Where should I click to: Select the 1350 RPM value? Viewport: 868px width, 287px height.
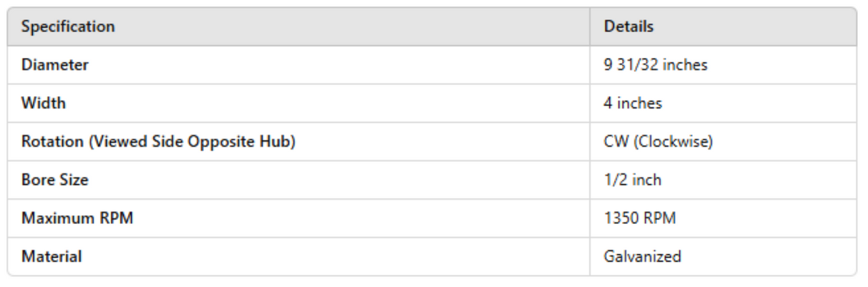pyautogui.click(x=640, y=218)
